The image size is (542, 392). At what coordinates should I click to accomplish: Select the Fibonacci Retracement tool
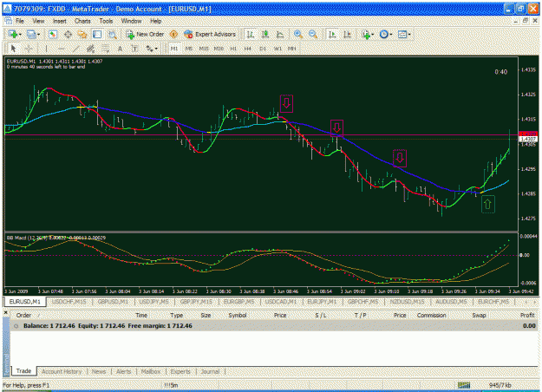click(x=106, y=49)
